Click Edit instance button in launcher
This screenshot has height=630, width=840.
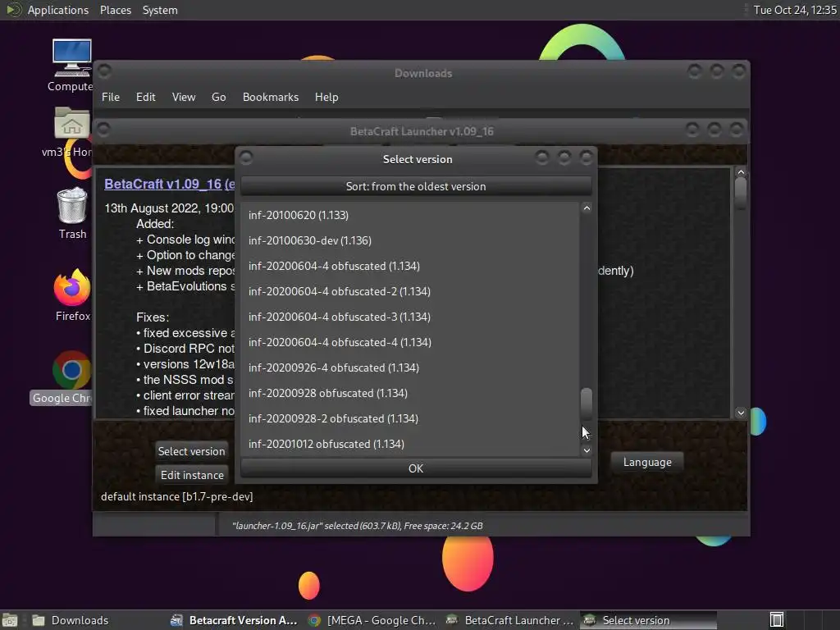(192, 475)
